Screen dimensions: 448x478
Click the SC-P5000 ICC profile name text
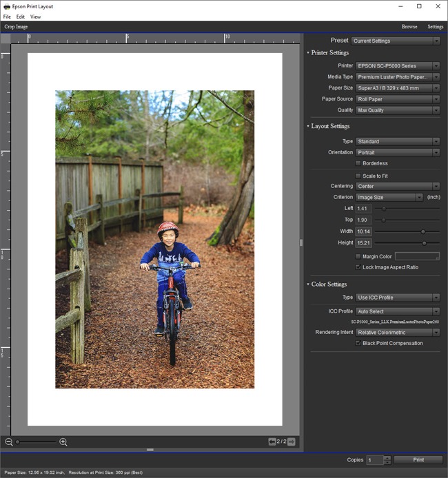click(x=395, y=322)
